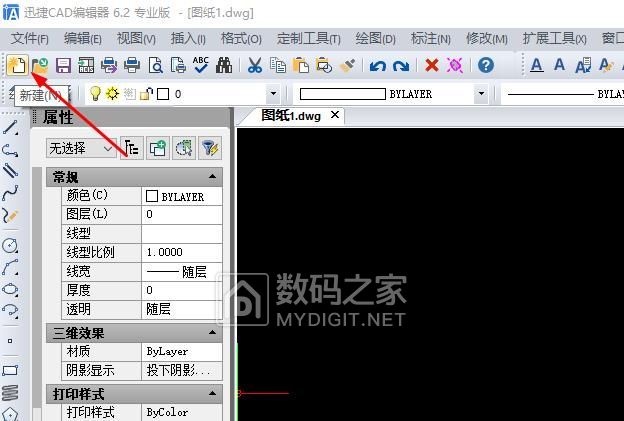Open the layer dropdown showing 0
The height and width of the screenshot is (421, 624).
coord(273,94)
